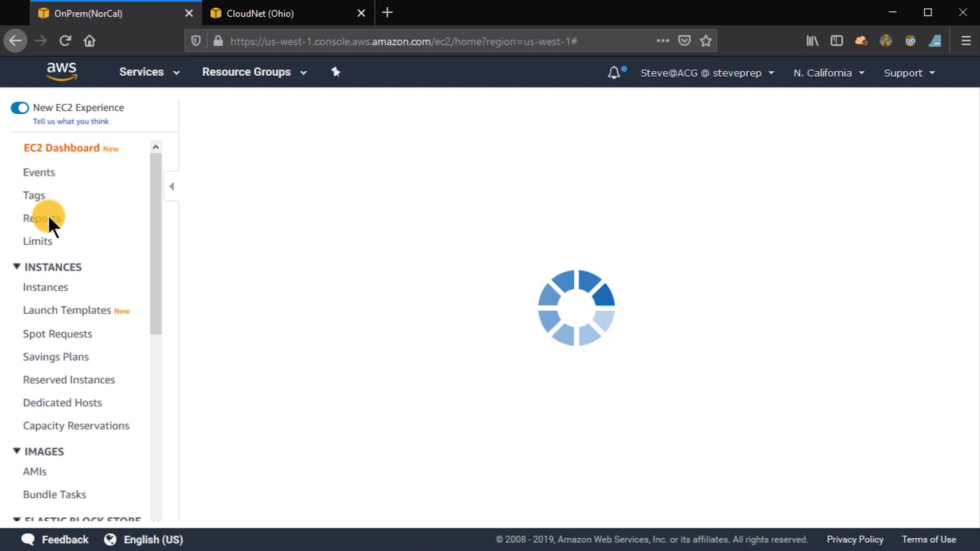Collapse the sidebar using the arrow handle
The height and width of the screenshot is (551, 980).
coord(171,186)
